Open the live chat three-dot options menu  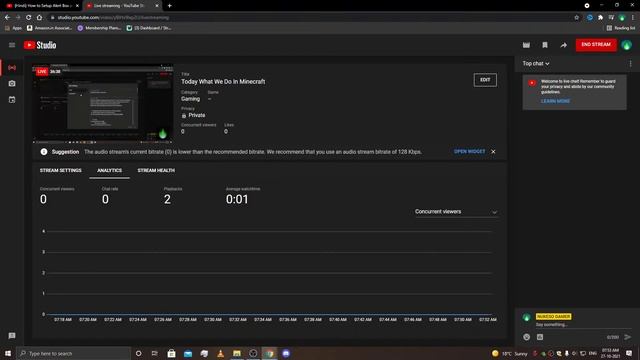click(630, 64)
